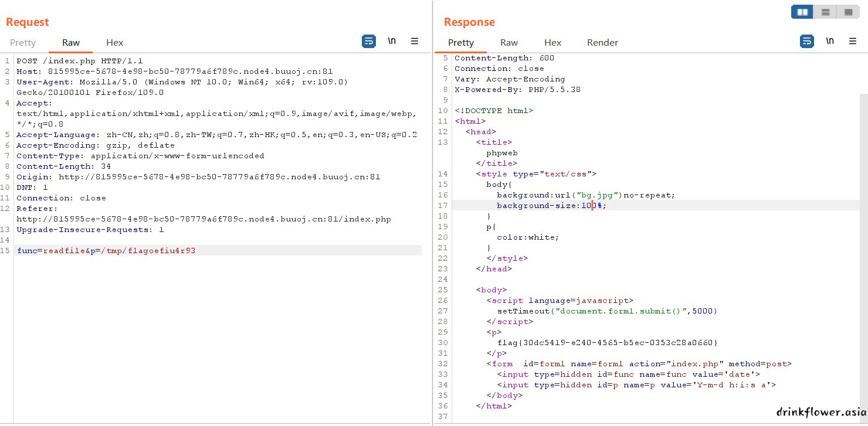Toggle non-printable characters \n in Response panel
The image size is (868, 426).
(x=830, y=42)
